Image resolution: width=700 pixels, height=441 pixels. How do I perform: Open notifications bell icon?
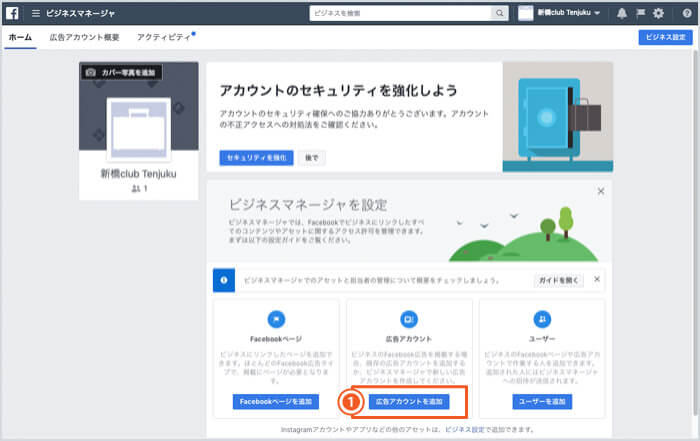pos(622,13)
